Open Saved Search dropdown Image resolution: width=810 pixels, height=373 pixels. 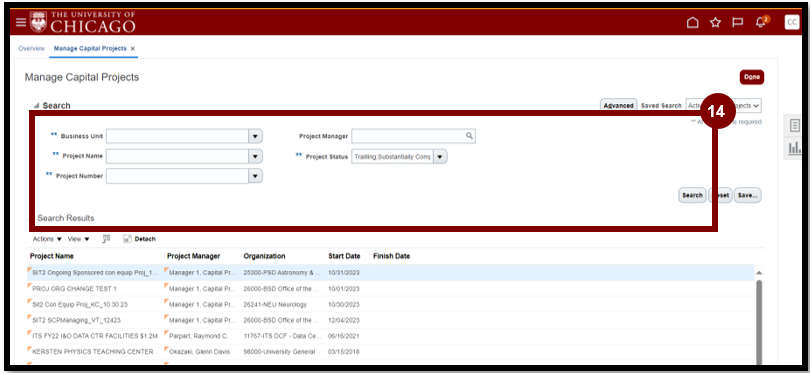723,105
